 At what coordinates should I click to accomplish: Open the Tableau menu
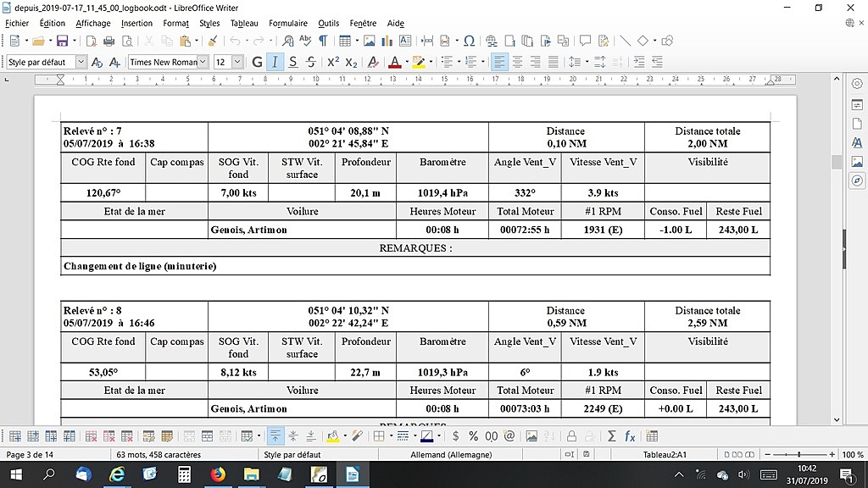(244, 23)
